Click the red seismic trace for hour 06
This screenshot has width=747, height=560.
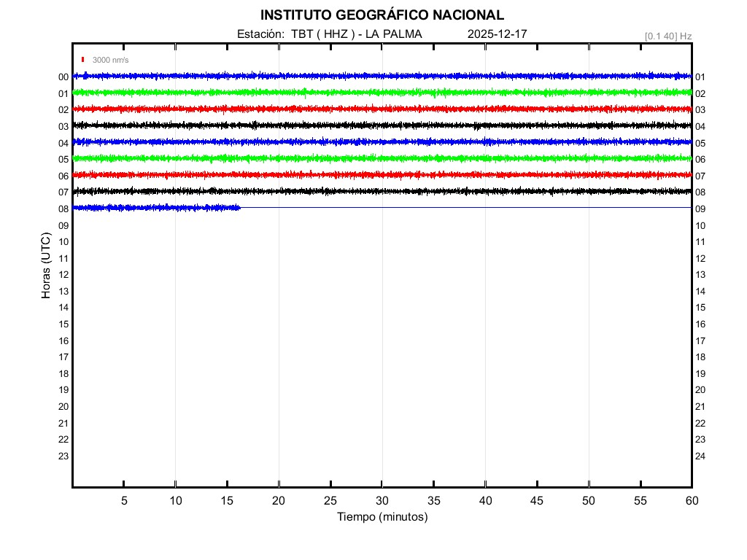pos(382,175)
